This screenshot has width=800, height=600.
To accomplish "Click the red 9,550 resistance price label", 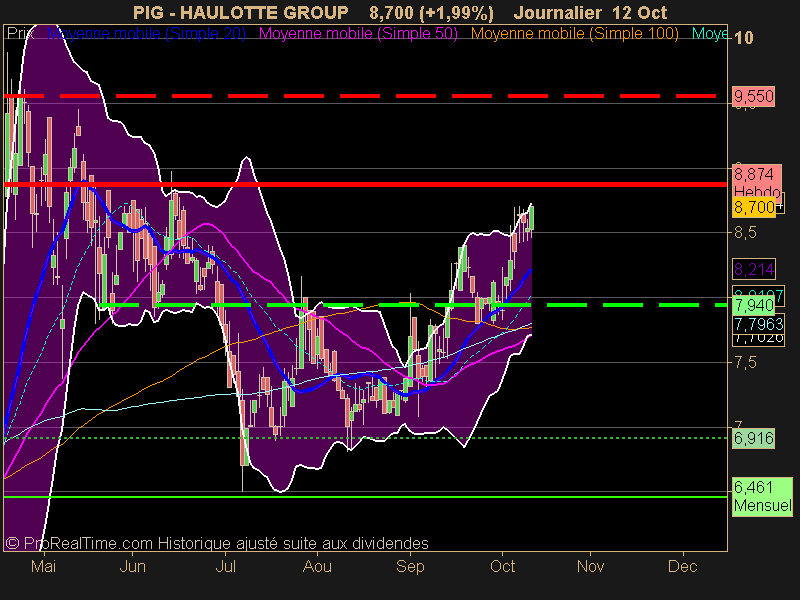I will coord(753,96).
